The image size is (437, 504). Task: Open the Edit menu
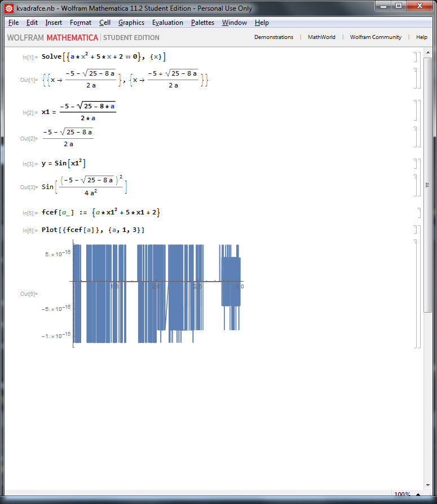click(x=32, y=23)
